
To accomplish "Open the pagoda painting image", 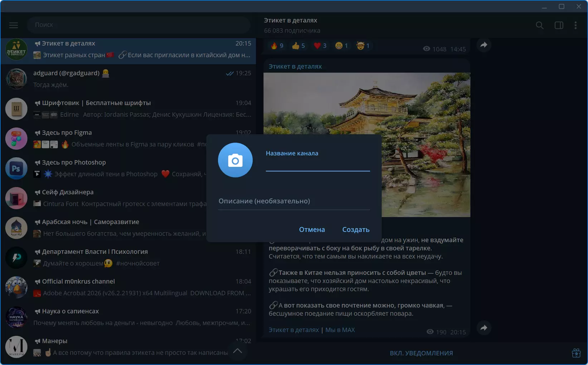I will coord(367,145).
